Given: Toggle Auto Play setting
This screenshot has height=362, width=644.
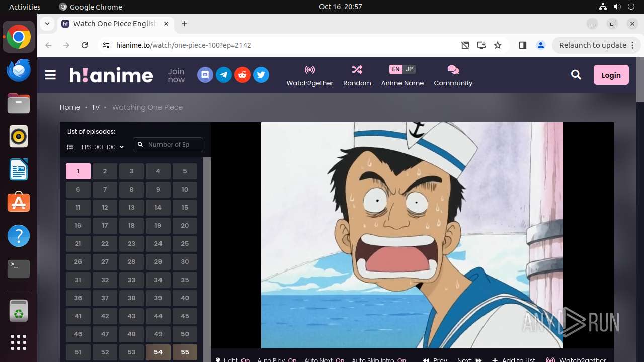Looking at the screenshot, I should pyautogui.click(x=277, y=359).
